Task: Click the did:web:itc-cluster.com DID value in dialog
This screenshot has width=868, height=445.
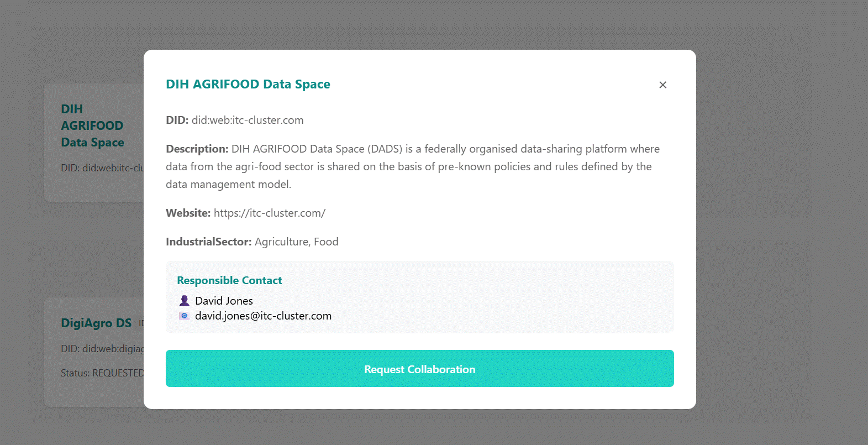Action: tap(248, 120)
